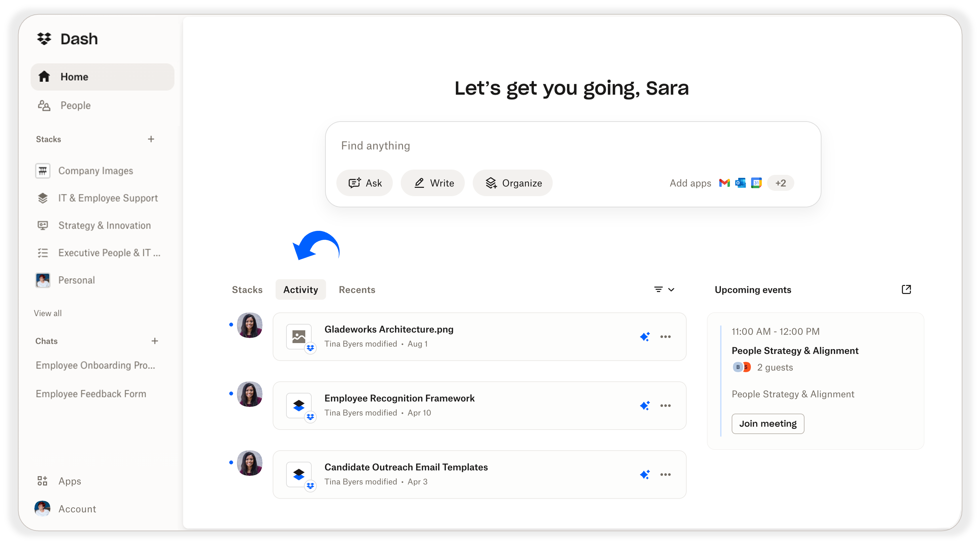980x545 pixels.
Task: Add Google Calendar from the apps row
Action: (756, 183)
